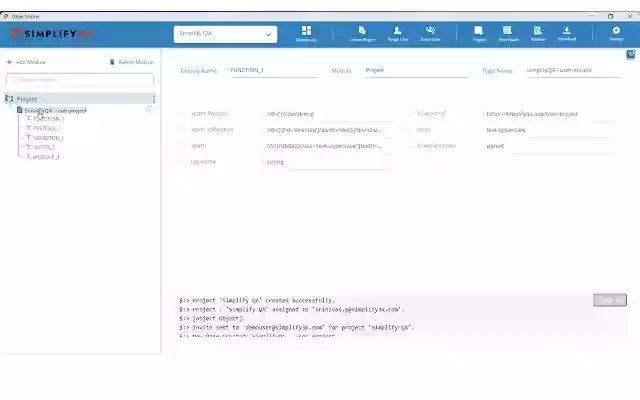Toggle the checkbox beside the project URL value

pyautogui.click(x=410, y=113)
